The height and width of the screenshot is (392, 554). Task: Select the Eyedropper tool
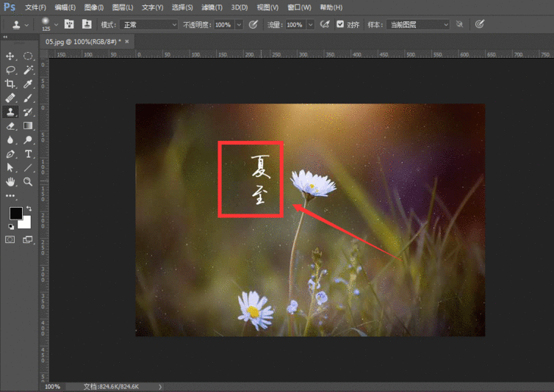coord(28,84)
